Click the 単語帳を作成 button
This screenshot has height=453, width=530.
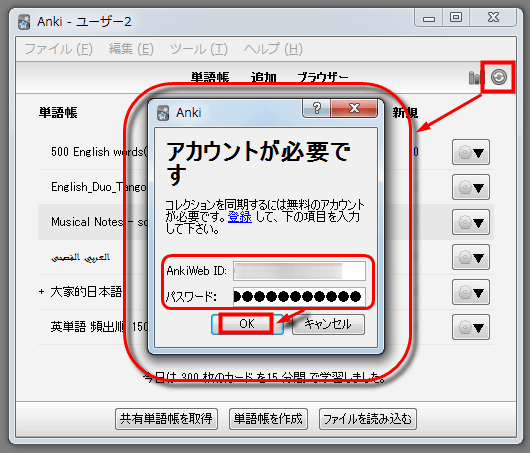click(x=268, y=419)
